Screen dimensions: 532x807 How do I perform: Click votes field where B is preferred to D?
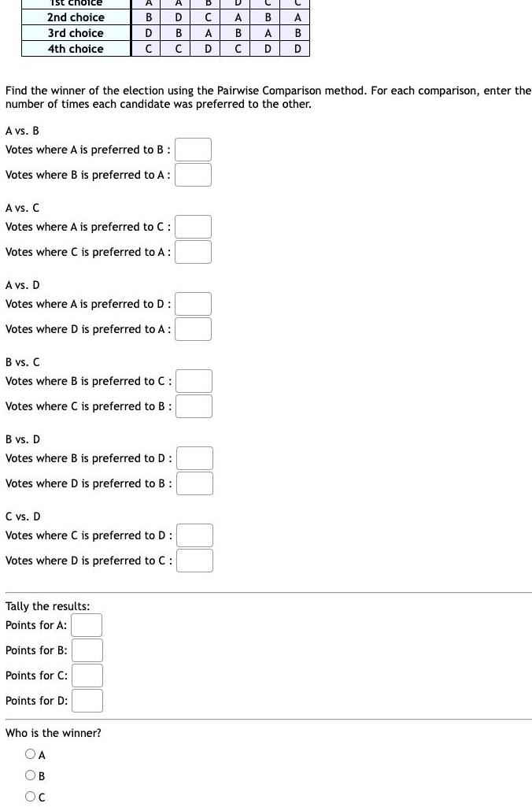coord(194,457)
